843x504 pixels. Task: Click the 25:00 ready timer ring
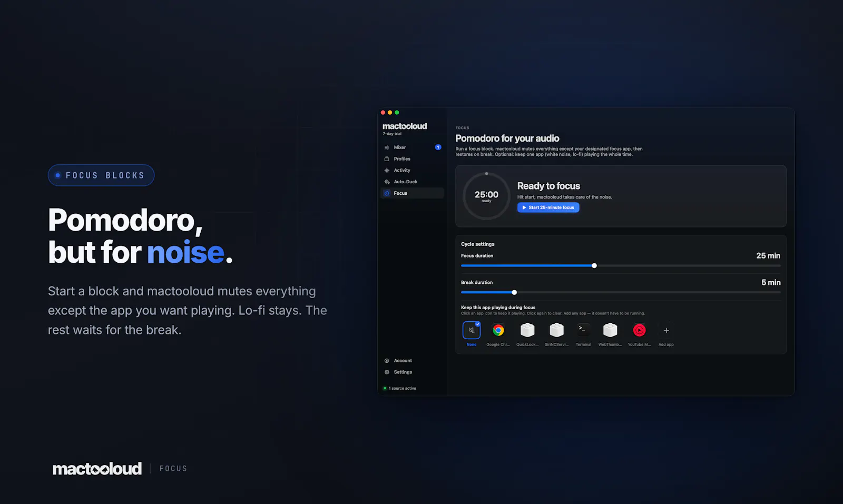point(486,196)
